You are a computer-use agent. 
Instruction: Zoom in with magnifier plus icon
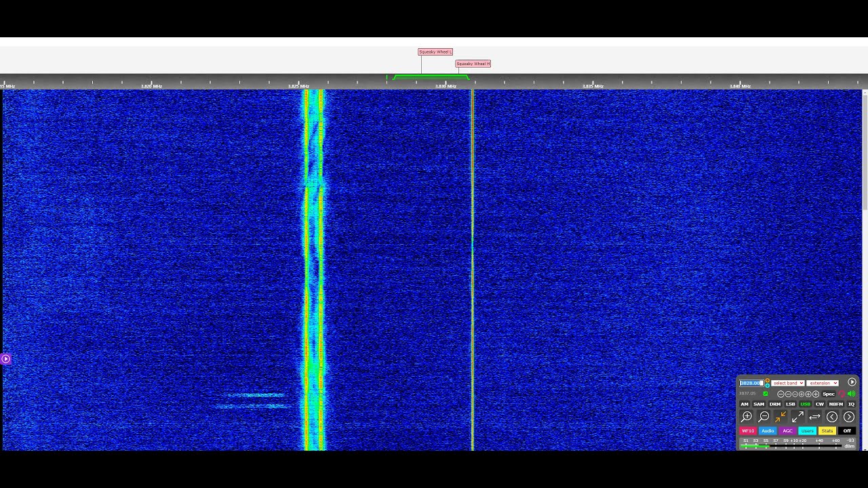click(x=747, y=417)
